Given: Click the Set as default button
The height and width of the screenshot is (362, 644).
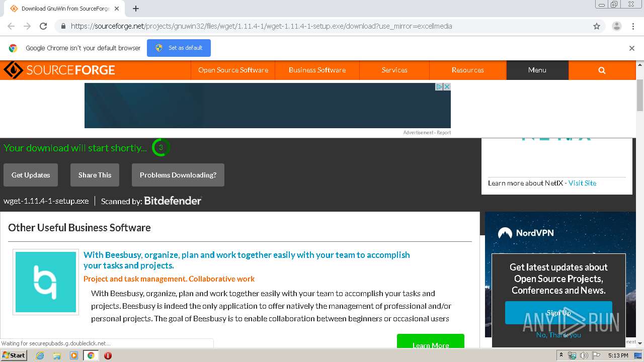Looking at the screenshot, I should pos(179,48).
